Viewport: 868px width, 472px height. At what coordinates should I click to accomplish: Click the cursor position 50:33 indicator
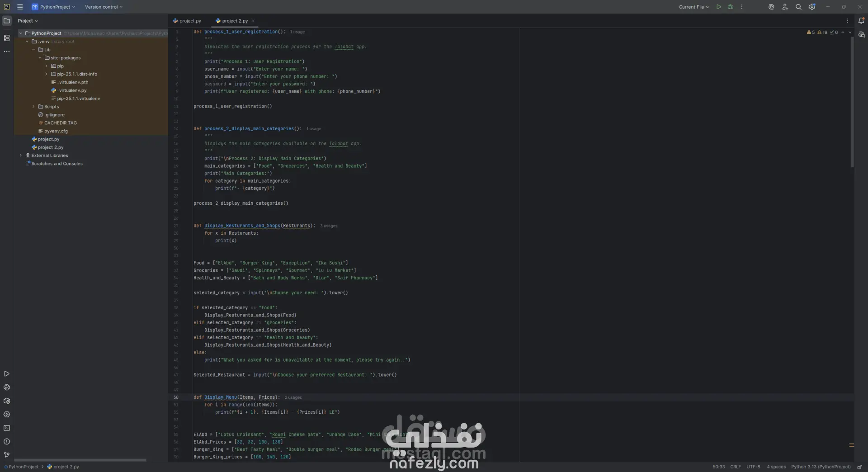[x=718, y=467]
